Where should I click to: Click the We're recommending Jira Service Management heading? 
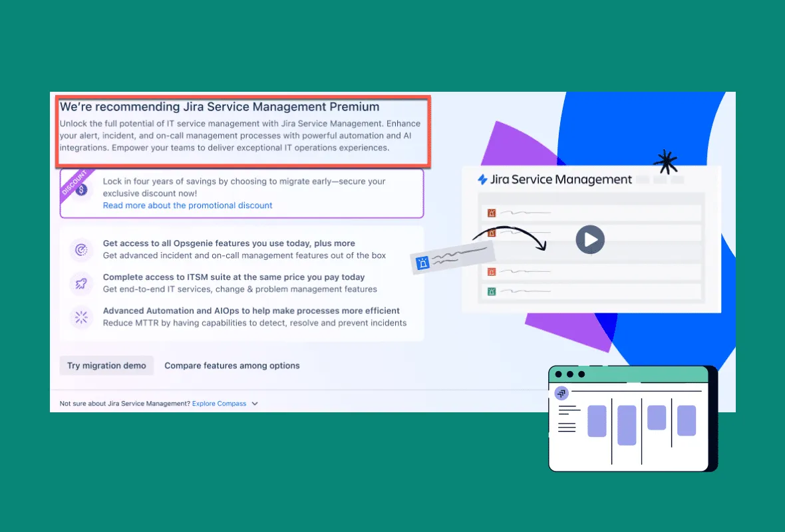point(220,107)
